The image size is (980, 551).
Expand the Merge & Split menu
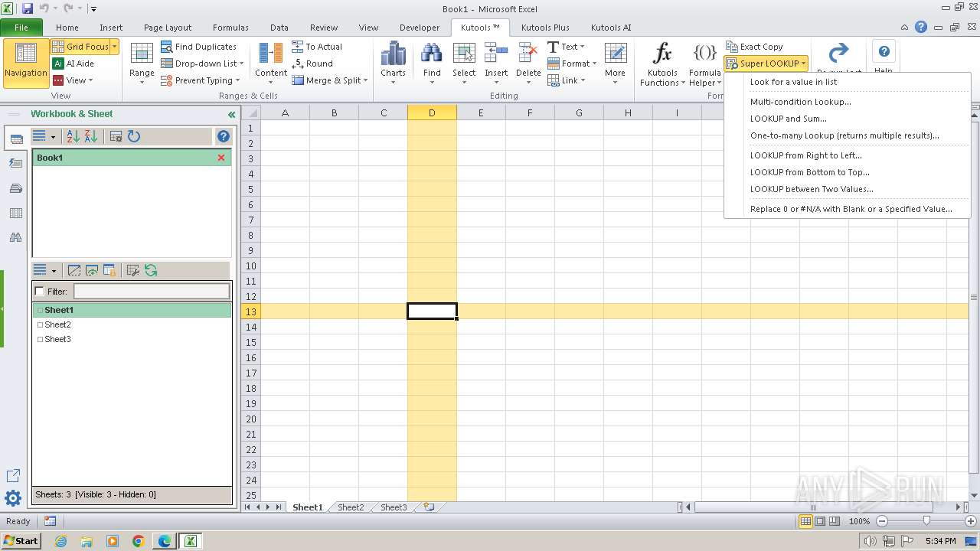point(330,80)
